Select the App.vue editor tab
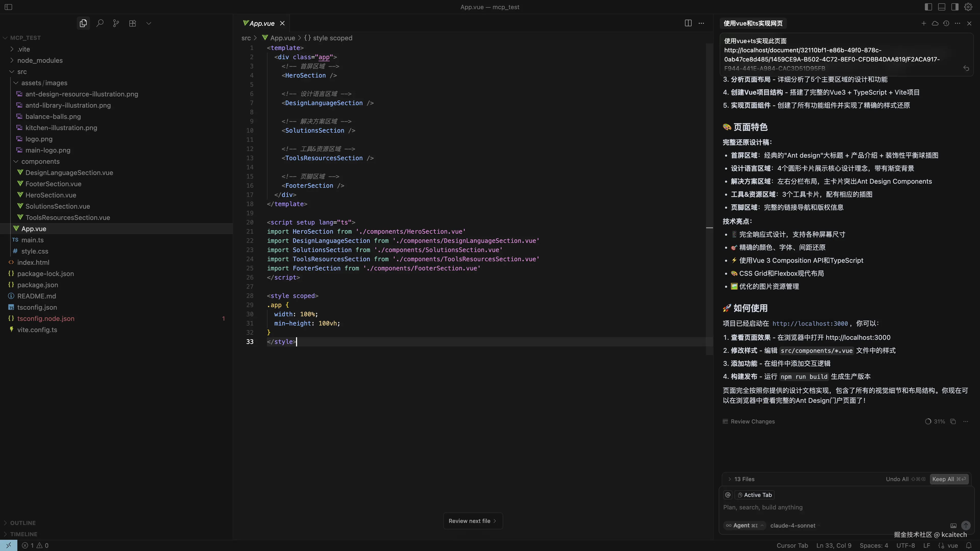 coord(261,23)
